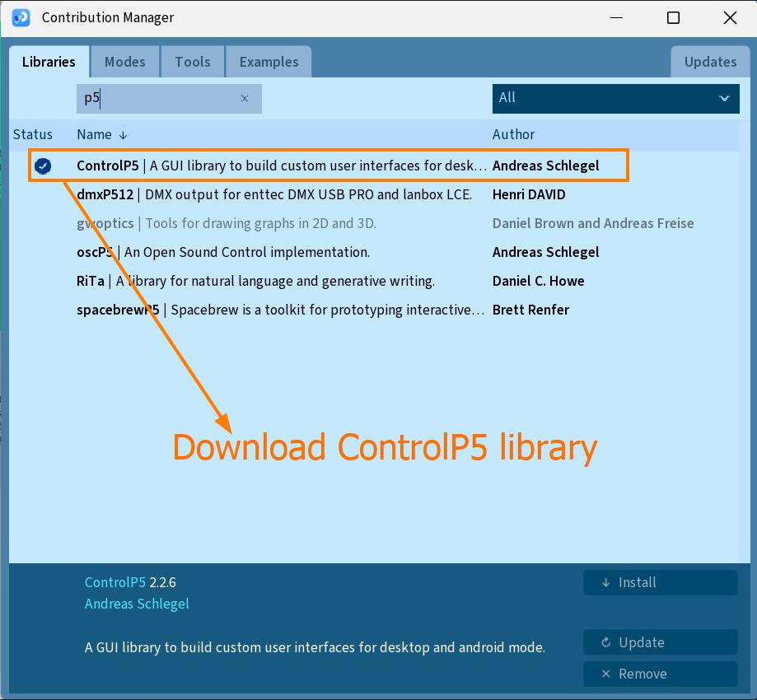Screen dimensions: 757x700
Task: Sort by the Status column header
Action: point(32,134)
